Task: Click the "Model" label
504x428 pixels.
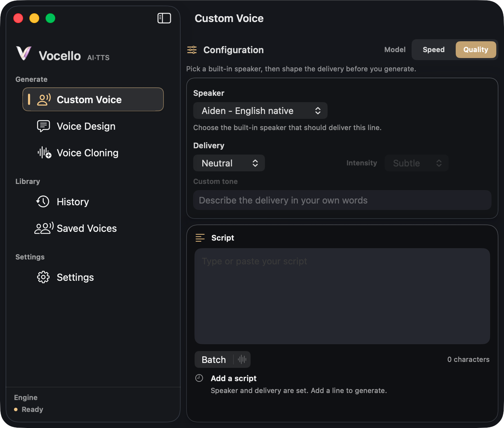Action: tap(395, 50)
